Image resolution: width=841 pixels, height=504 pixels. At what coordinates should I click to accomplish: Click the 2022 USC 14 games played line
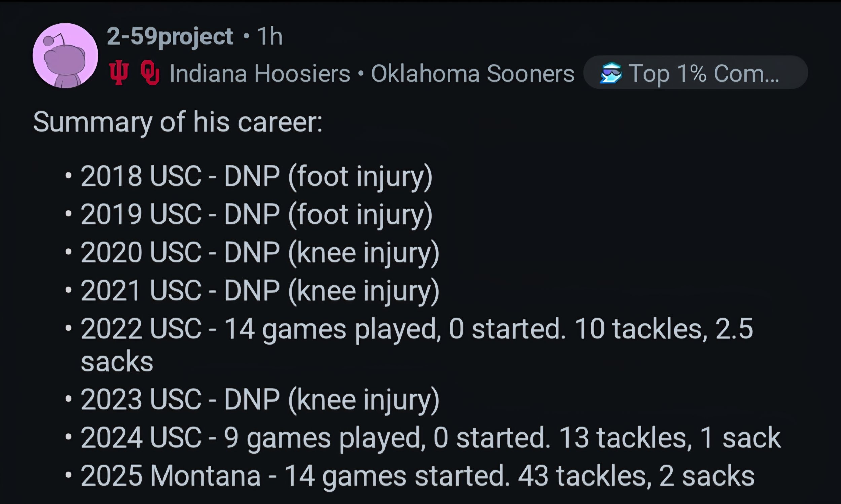(417, 328)
